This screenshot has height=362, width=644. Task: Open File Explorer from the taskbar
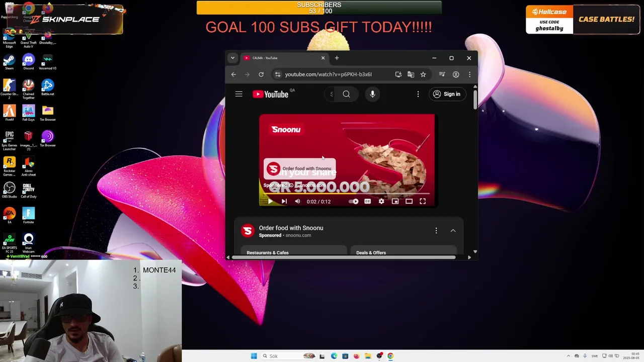click(x=368, y=356)
